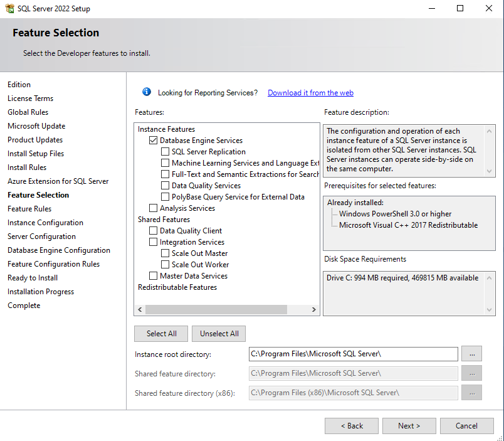Enable Data Quality Services checkbox

click(165, 185)
